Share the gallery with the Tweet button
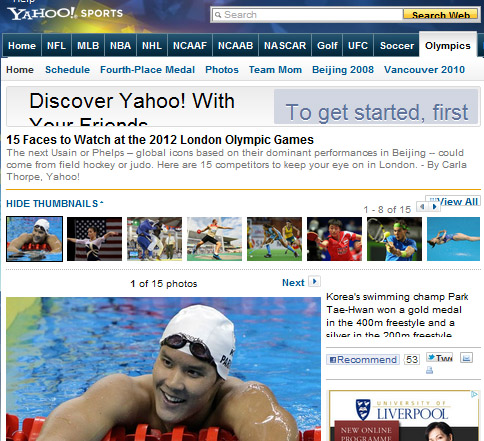Image resolution: width=484 pixels, height=441 pixels. coord(439,358)
